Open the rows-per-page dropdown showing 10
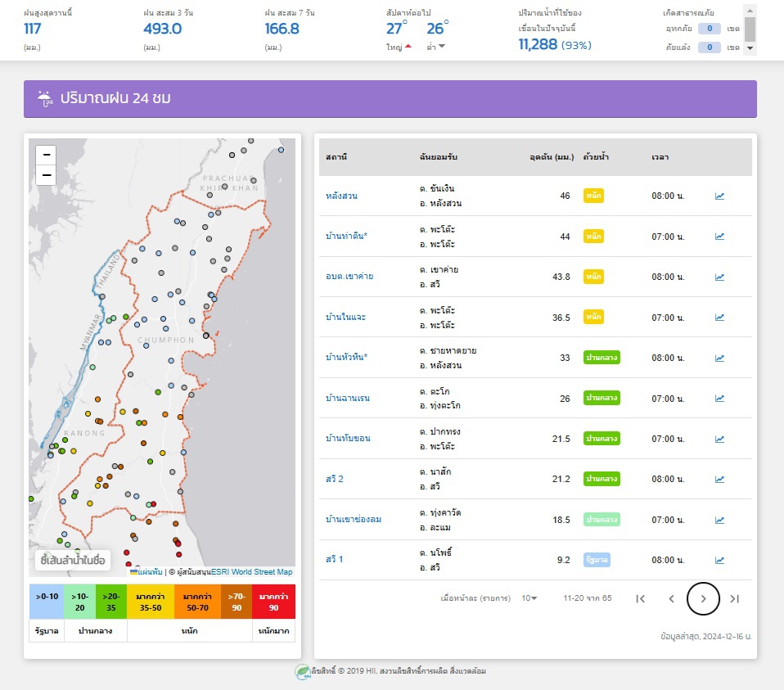Screen dimensions: 784x690 tap(529, 598)
